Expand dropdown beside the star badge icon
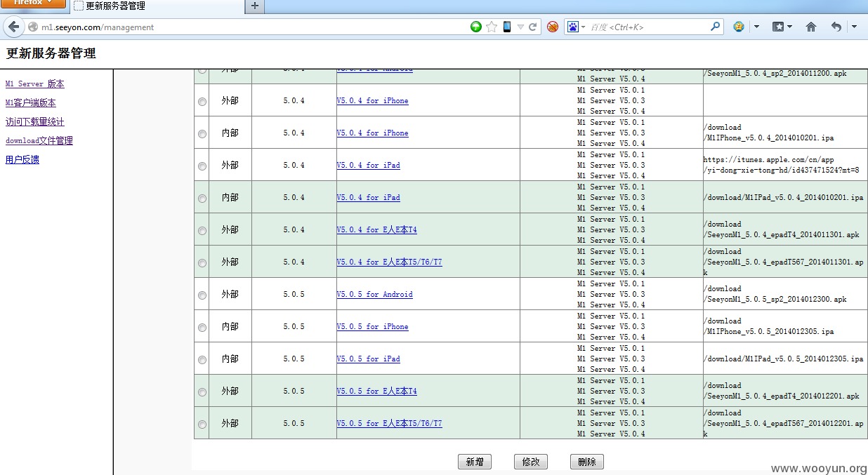The width and height of the screenshot is (868, 475). pos(756,27)
